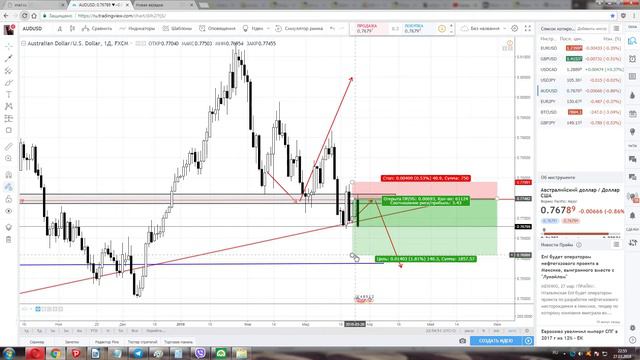Open the news feed list menu icon
Image resolution: width=640 pixels, height=360 pixels.
click(x=616, y=244)
